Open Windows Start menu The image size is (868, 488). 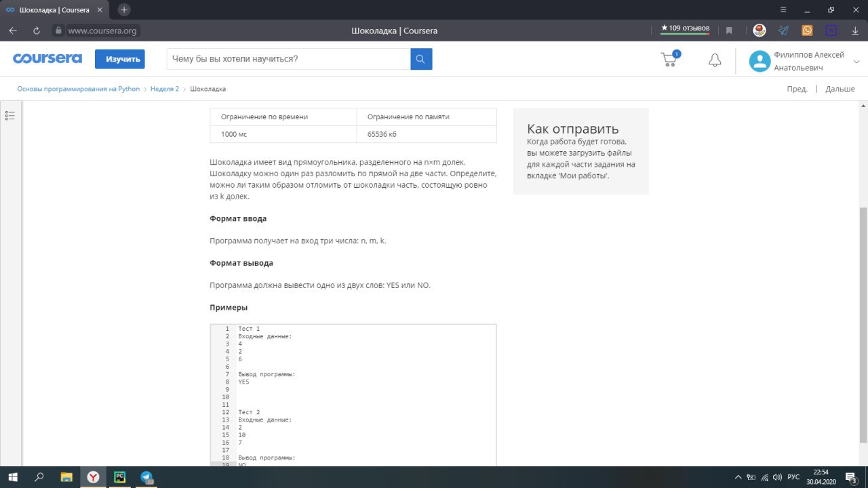pyautogui.click(x=12, y=477)
